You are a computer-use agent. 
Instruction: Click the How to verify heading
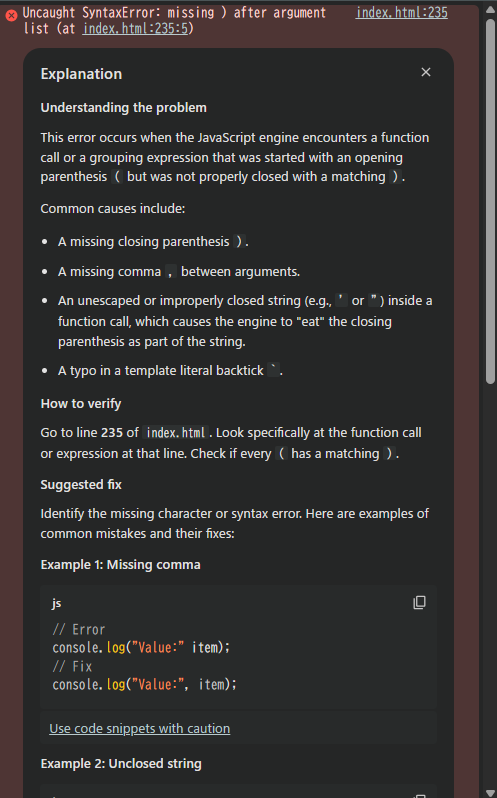point(81,404)
